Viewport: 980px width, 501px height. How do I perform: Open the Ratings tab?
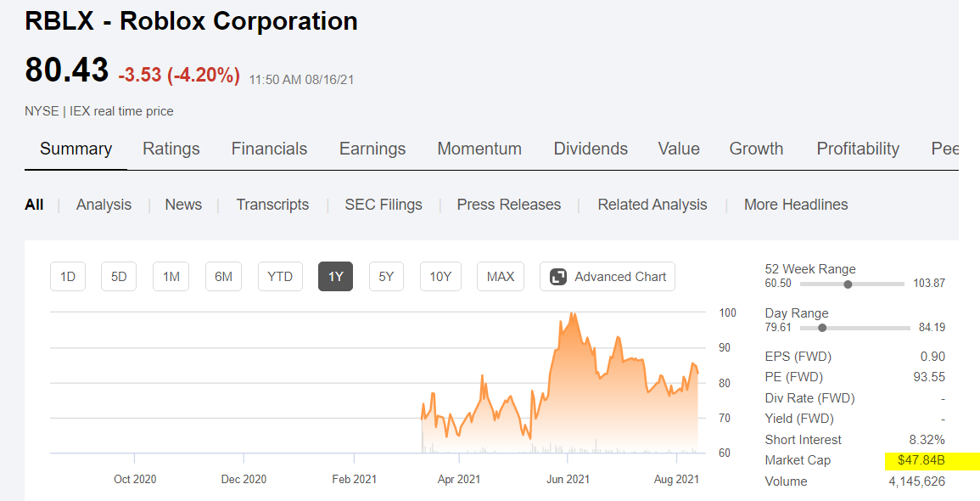(171, 149)
